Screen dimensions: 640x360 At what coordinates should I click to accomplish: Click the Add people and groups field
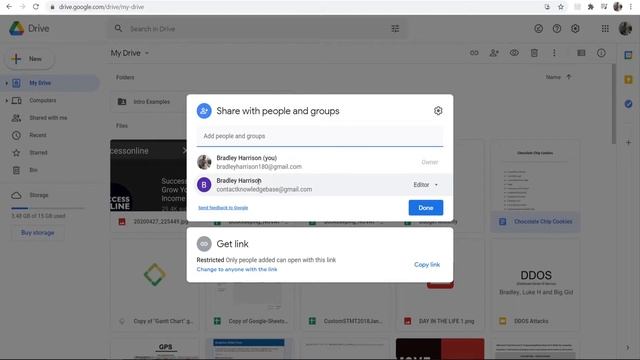[x=320, y=136]
